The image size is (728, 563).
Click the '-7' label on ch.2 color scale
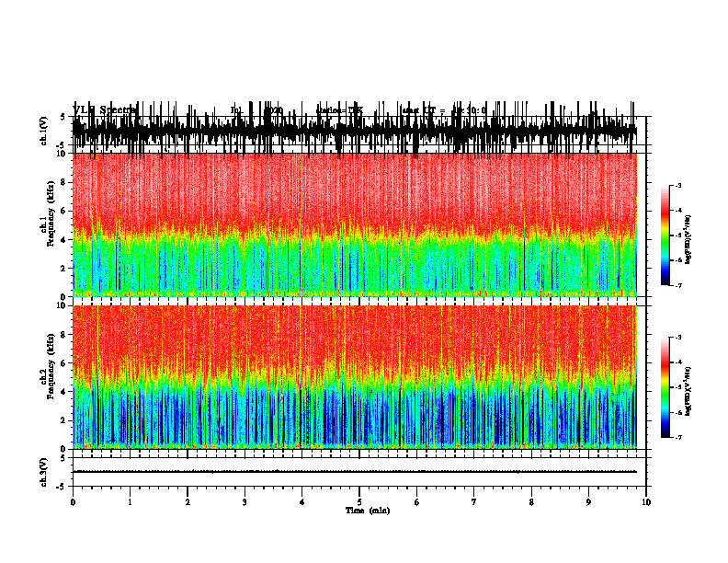677,437
